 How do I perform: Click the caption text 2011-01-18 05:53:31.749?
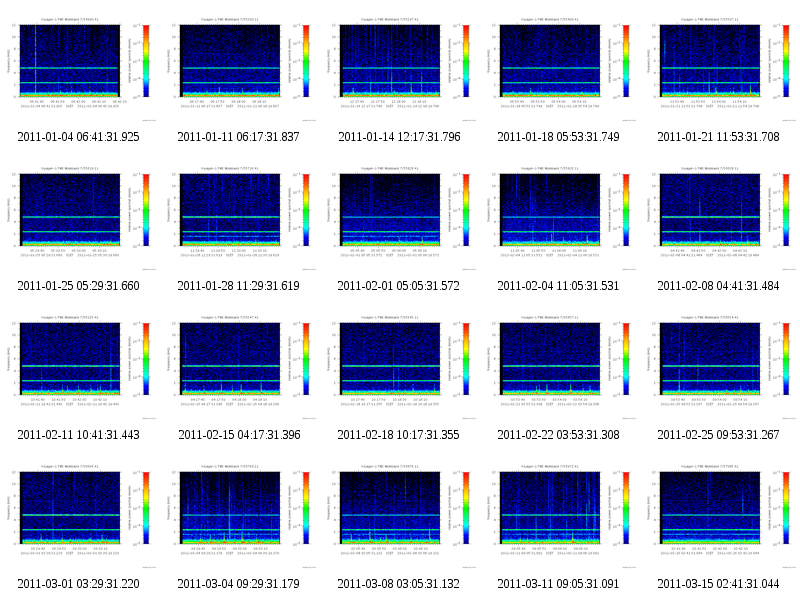558,137
